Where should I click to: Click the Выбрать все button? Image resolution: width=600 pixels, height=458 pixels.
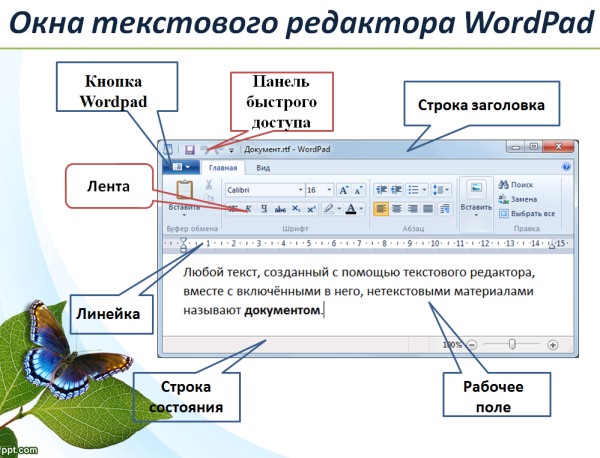coord(531,214)
